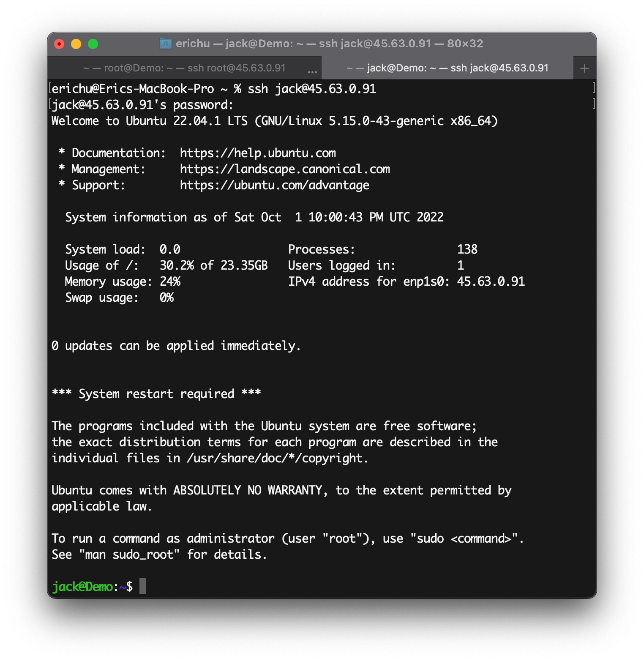644x661 pixels.
Task: Click the "man sudo_root" text
Action: pos(129,554)
